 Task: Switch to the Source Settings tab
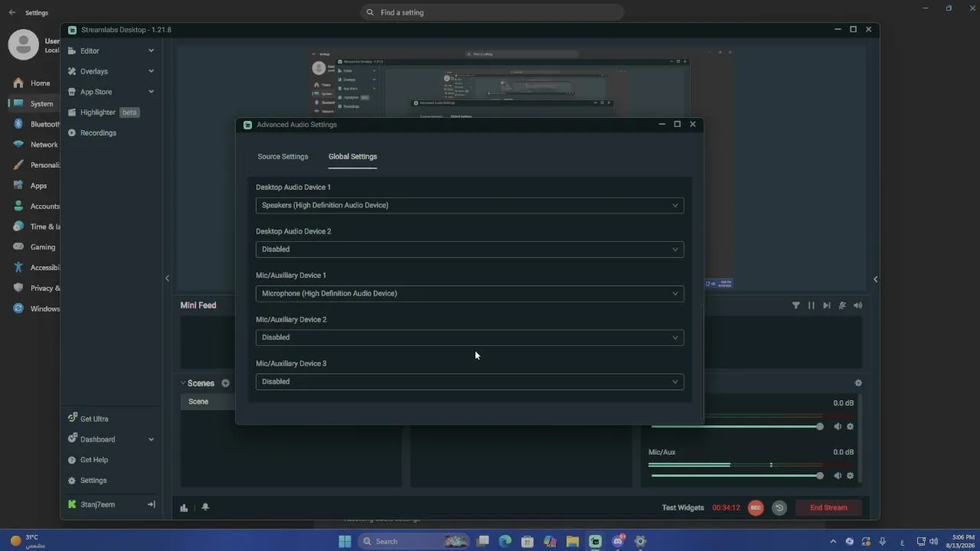283,157
